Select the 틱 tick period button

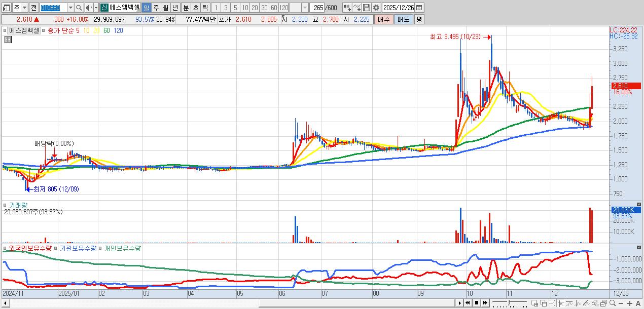point(205,8)
